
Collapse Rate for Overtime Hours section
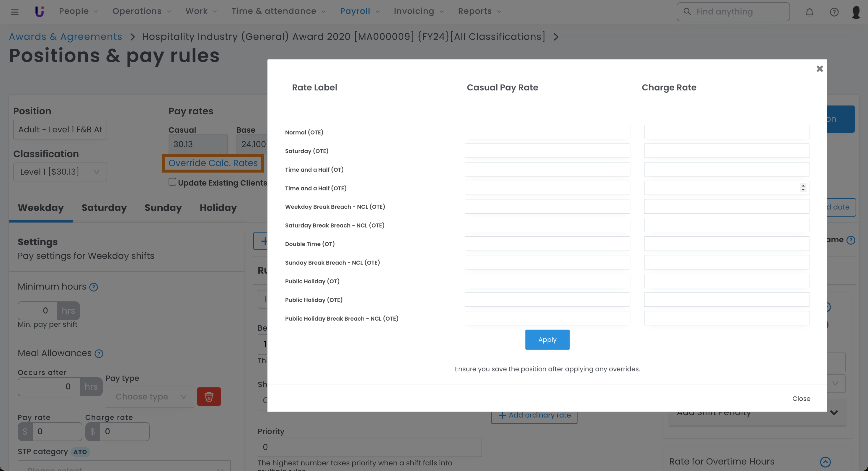point(825,462)
